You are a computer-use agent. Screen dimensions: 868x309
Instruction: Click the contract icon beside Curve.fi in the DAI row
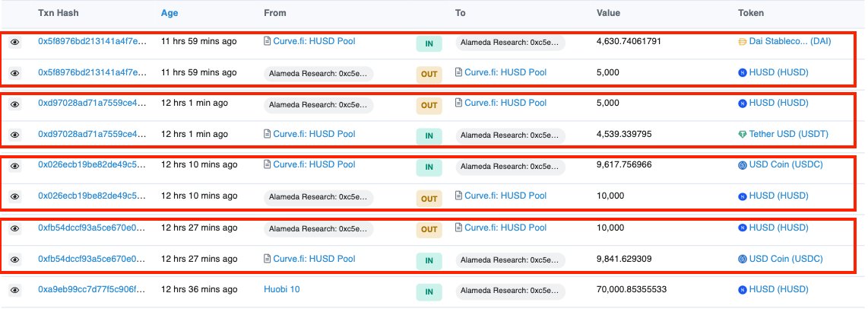pos(268,41)
